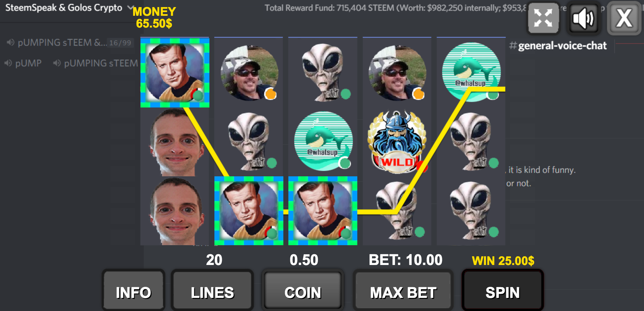The height and width of the screenshot is (311, 644).
Task: Open the general-voice-chat channel header
Action: [558, 46]
